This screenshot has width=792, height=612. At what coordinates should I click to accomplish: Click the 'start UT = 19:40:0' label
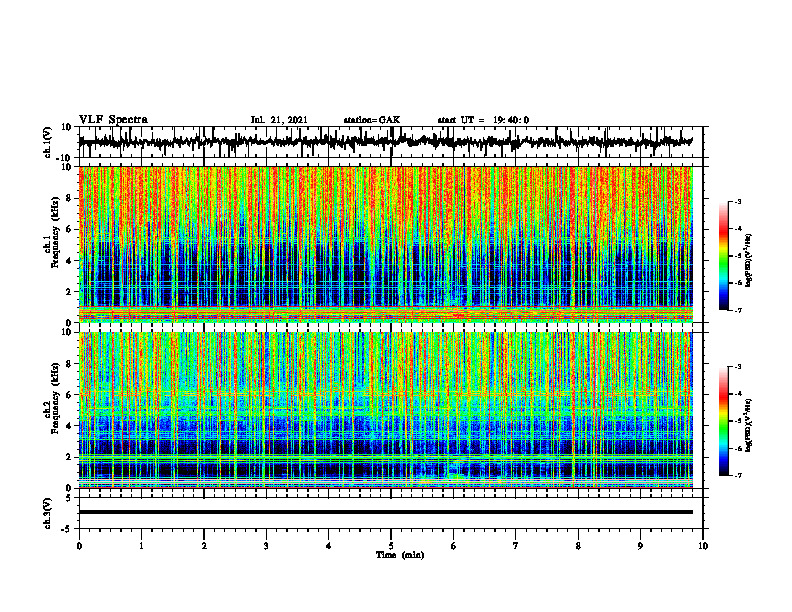[483, 120]
